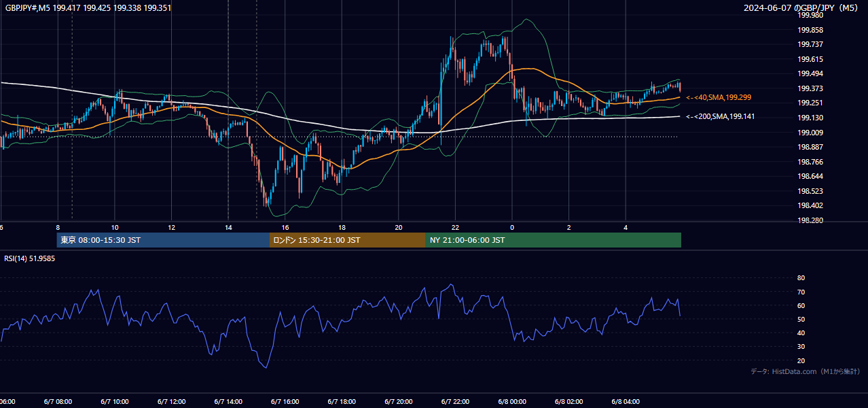Click price axis value 198.644

point(810,176)
